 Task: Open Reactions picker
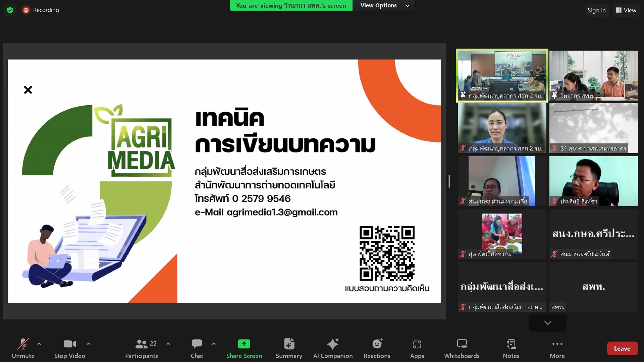377,349
